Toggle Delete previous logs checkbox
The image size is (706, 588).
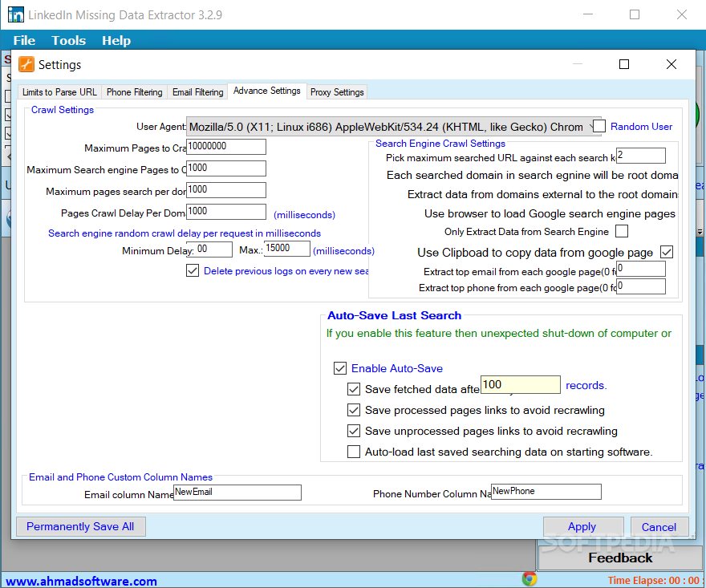click(193, 270)
